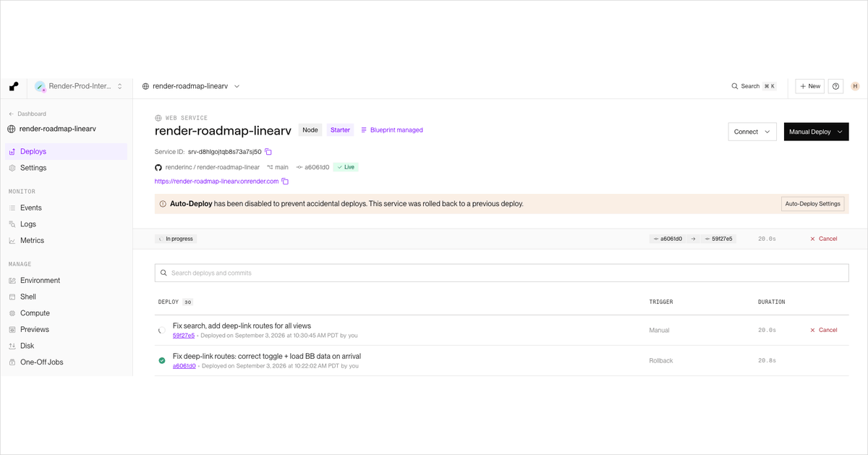Click the Logs search icon
Image resolution: width=868 pixels, height=455 pixels.
tap(12, 224)
